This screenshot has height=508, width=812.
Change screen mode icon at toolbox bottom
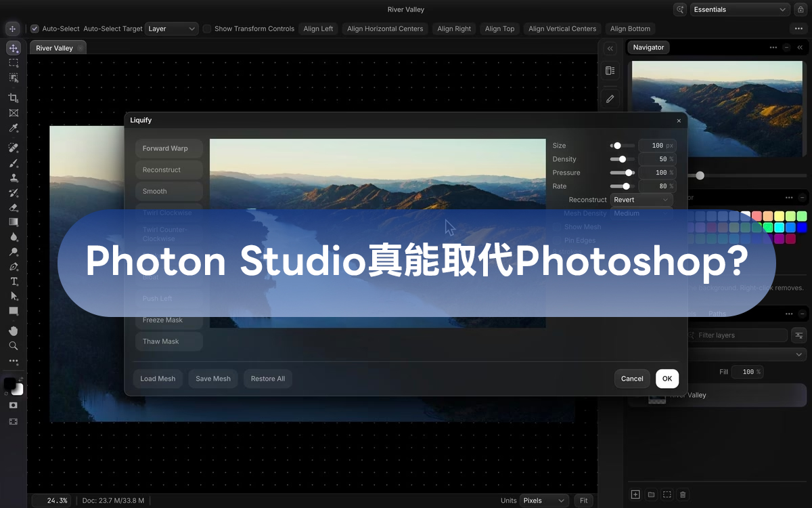pos(14,421)
